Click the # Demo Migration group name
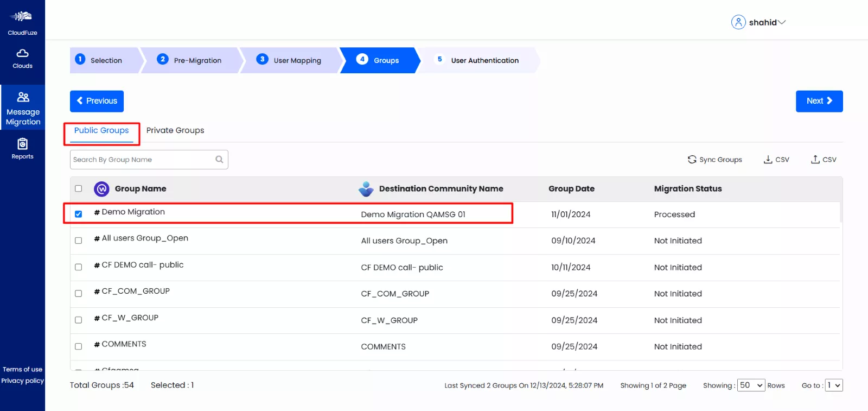Viewport: 868px width, 411px height. [130, 212]
